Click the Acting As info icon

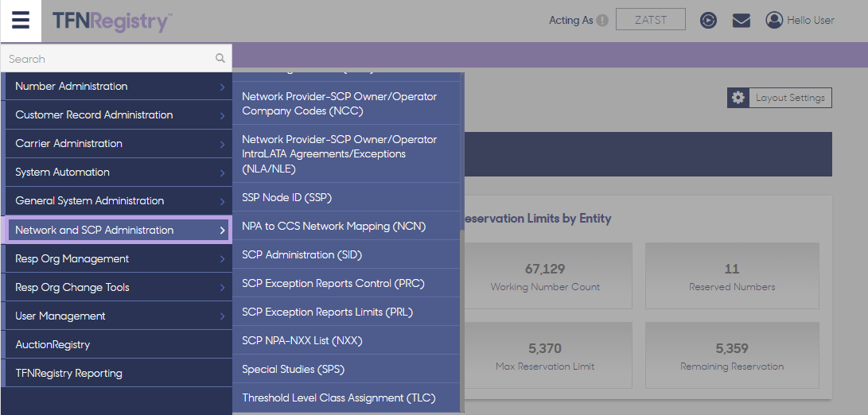602,21
